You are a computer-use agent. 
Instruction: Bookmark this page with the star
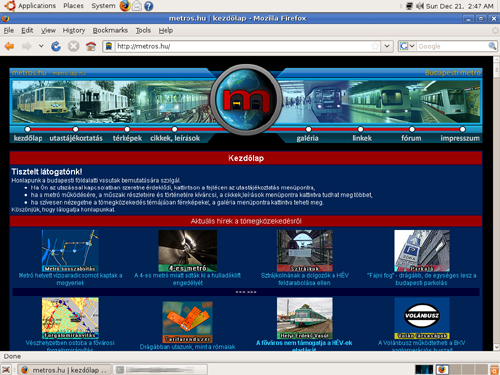[375, 46]
